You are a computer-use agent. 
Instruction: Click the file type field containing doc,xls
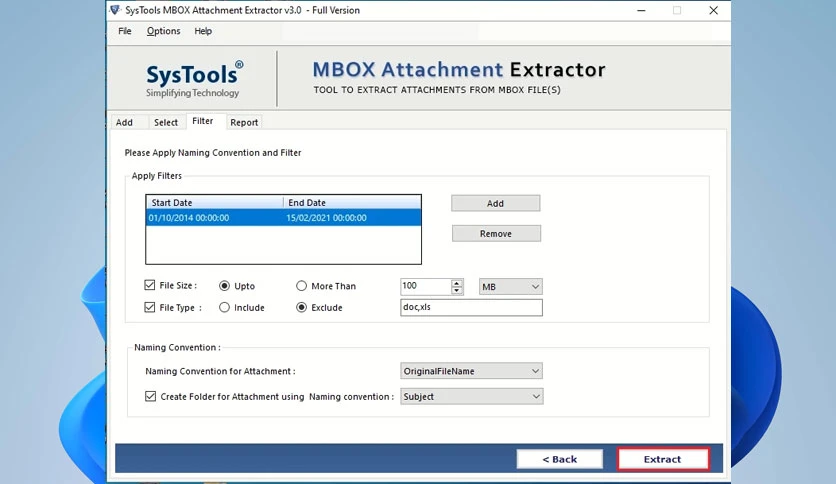point(471,307)
